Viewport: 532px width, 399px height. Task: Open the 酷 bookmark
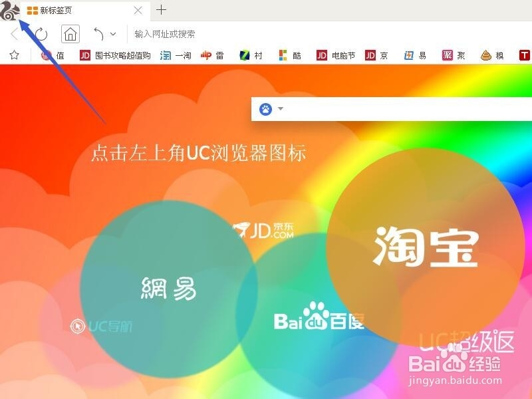click(290, 55)
